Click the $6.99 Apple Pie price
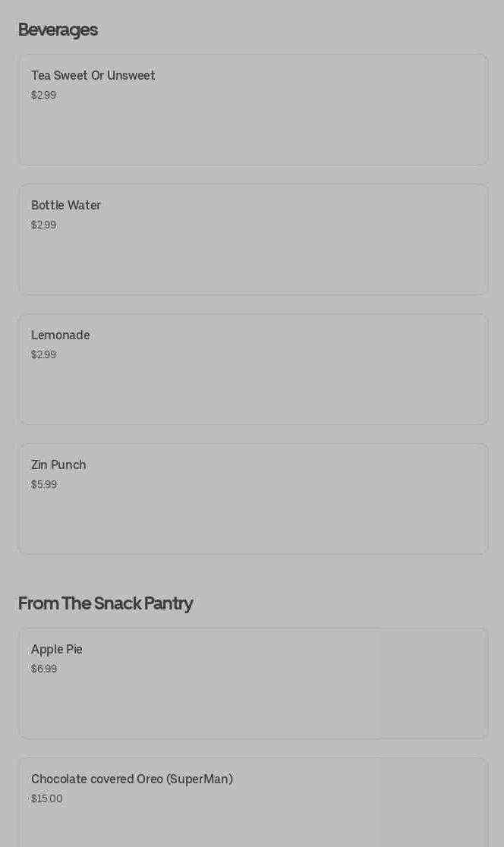This screenshot has height=847, width=504. (44, 669)
